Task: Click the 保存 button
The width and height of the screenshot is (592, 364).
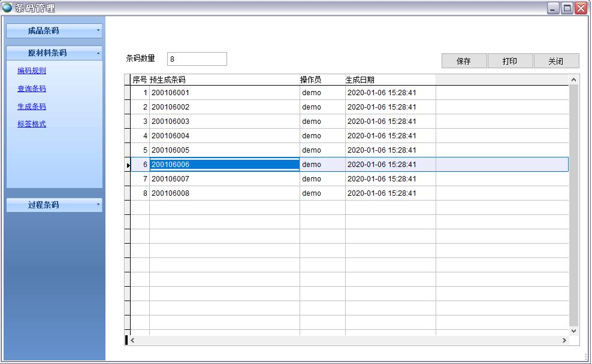Action: (x=464, y=61)
